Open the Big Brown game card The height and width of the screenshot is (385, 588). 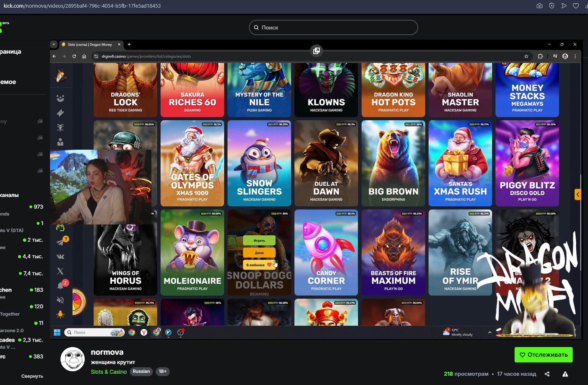[394, 163]
